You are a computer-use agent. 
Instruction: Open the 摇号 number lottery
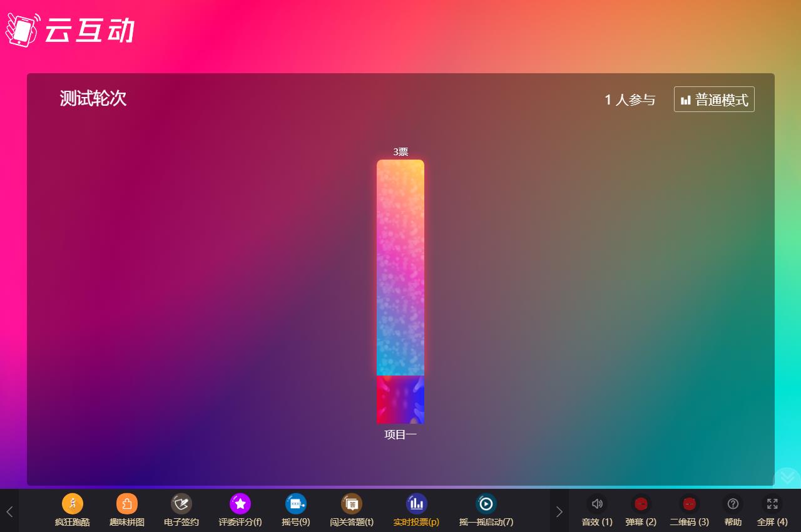pyautogui.click(x=295, y=504)
